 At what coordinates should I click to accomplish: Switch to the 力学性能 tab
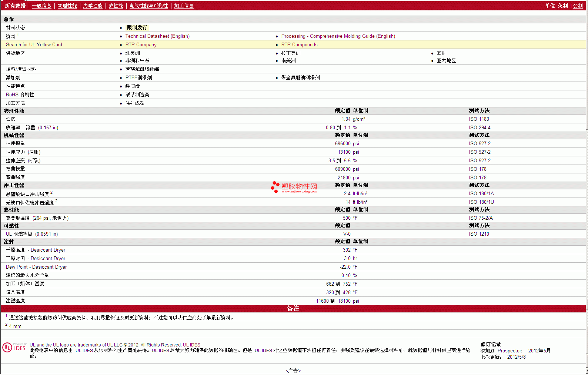coord(93,6)
